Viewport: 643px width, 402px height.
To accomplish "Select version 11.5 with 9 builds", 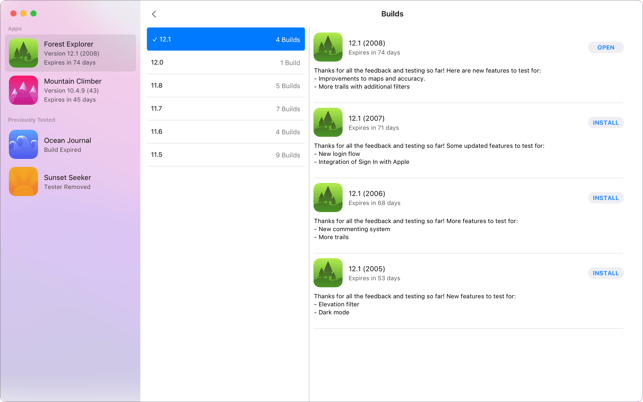I will click(226, 155).
